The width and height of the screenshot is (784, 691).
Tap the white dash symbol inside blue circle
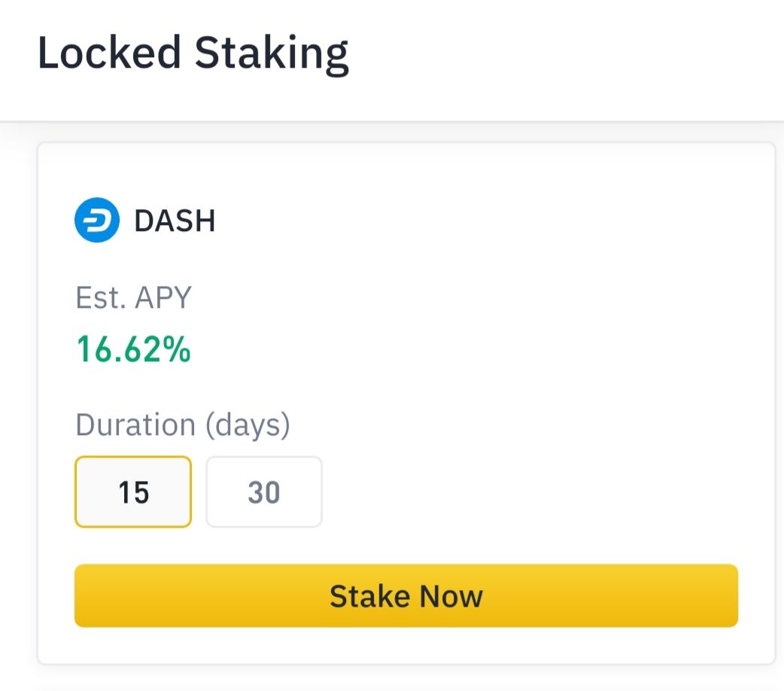coord(98,220)
